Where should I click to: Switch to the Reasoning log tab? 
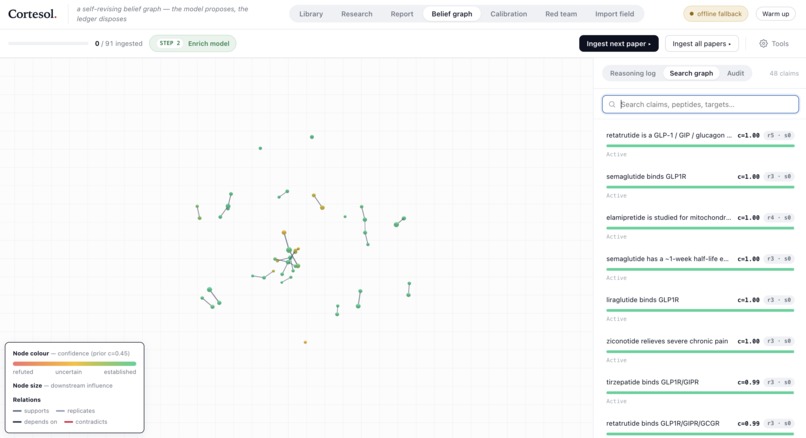632,73
